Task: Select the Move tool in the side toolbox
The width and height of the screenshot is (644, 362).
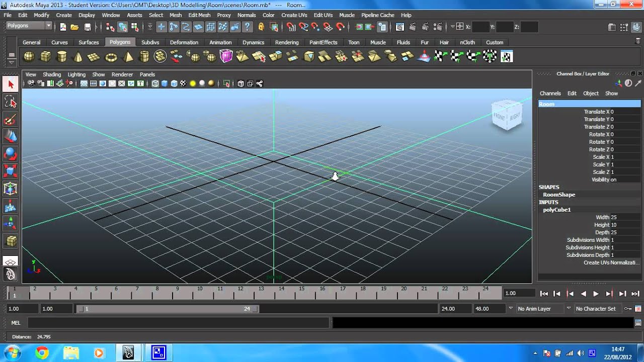Action: pyautogui.click(x=11, y=137)
